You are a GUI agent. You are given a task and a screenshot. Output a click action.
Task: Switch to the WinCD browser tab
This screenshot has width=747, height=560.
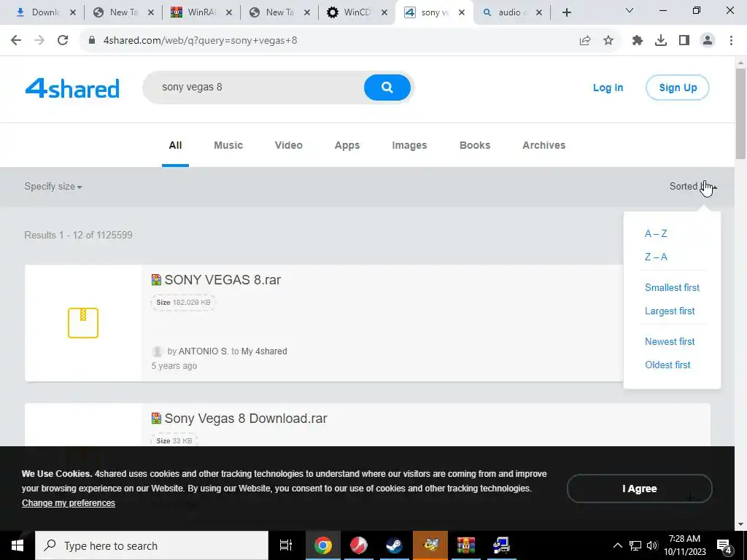pyautogui.click(x=356, y=12)
